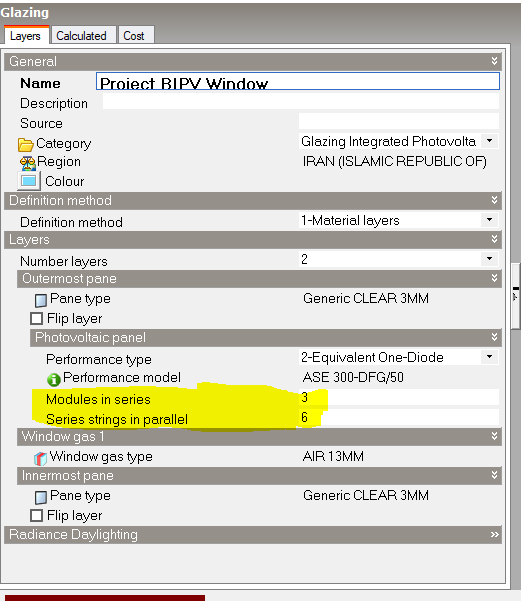
Task: Click the Window gas type icon
Action: click(x=41, y=458)
